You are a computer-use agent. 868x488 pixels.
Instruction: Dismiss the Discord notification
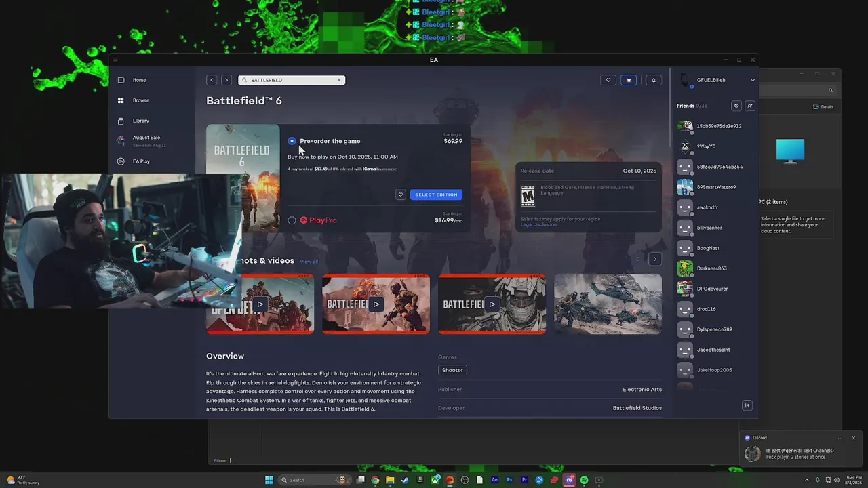[853, 438]
